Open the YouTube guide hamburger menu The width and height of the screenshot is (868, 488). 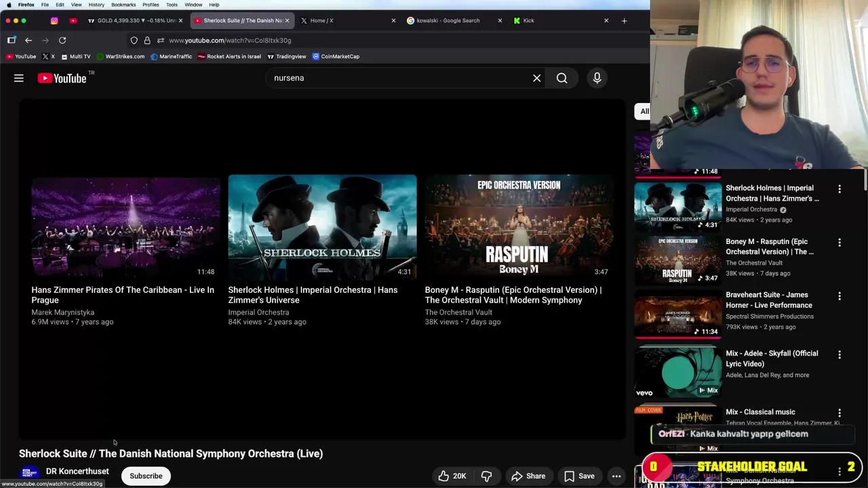pos(19,79)
